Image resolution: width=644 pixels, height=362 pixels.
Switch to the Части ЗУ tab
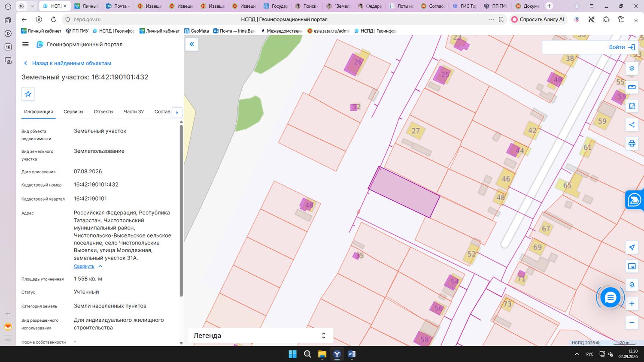coord(134,112)
